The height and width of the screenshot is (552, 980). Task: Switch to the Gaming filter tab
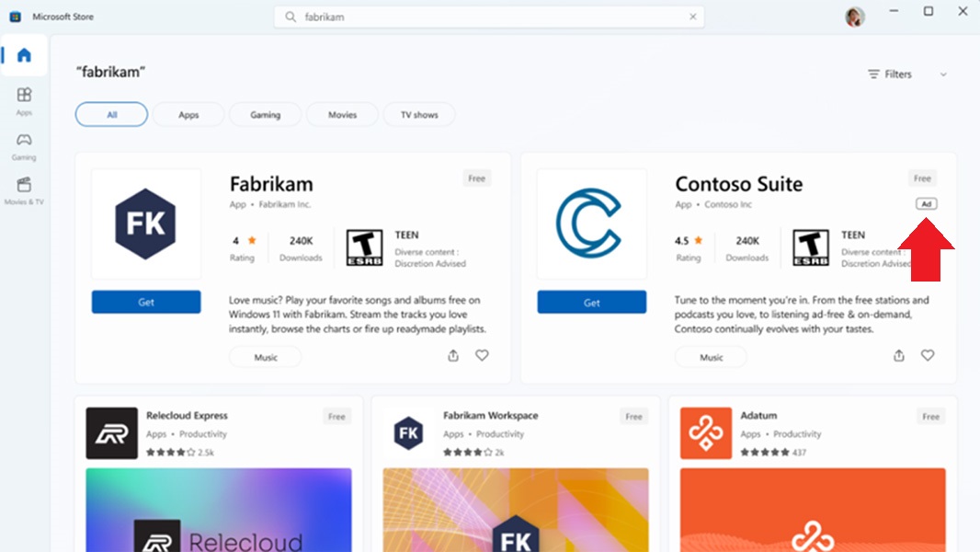tap(265, 114)
